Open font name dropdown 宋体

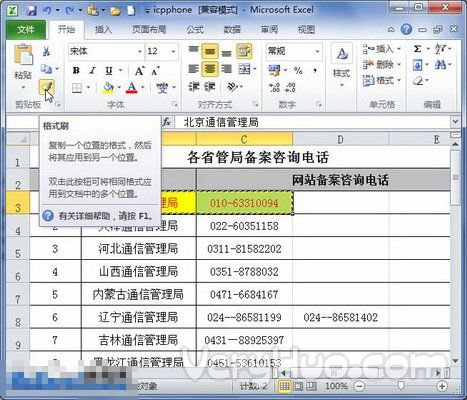click(140, 51)
